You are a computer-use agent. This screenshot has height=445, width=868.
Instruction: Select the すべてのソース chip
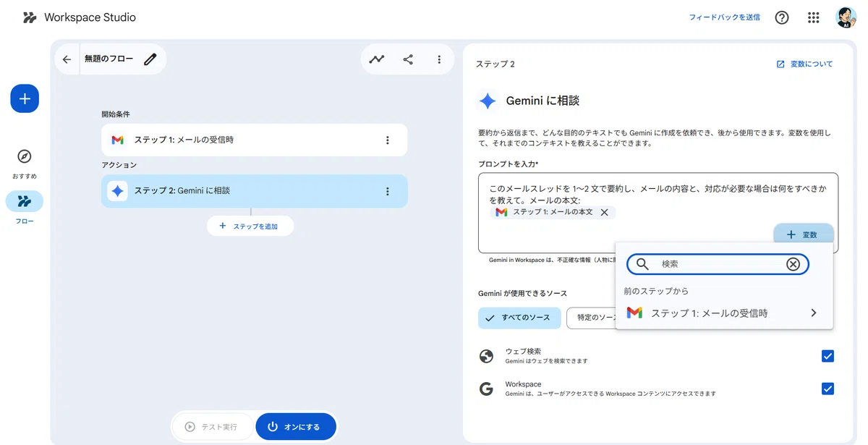(x=519, y=318)
